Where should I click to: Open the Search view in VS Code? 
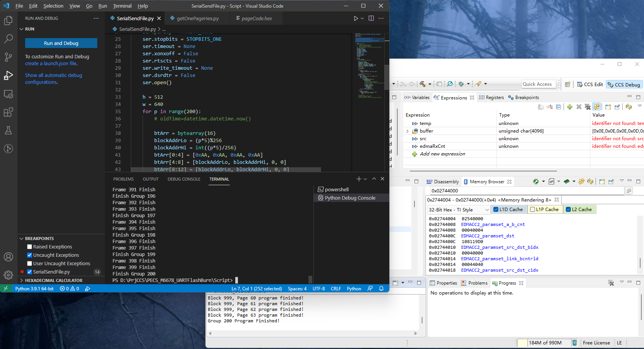(8, 39)
